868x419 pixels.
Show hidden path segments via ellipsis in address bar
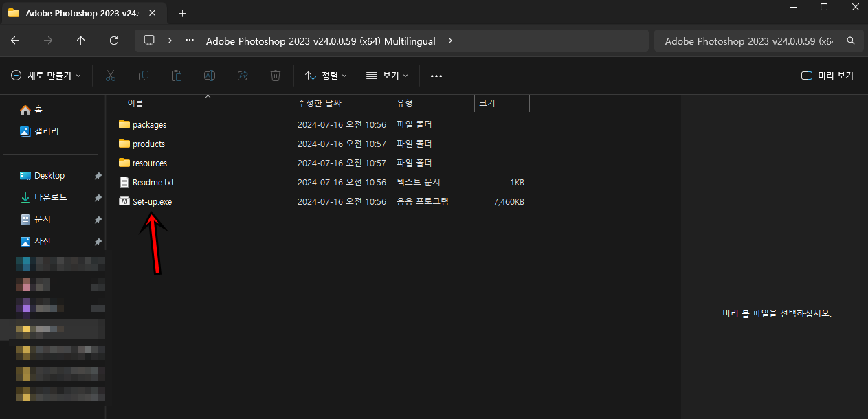coord(190,41)
